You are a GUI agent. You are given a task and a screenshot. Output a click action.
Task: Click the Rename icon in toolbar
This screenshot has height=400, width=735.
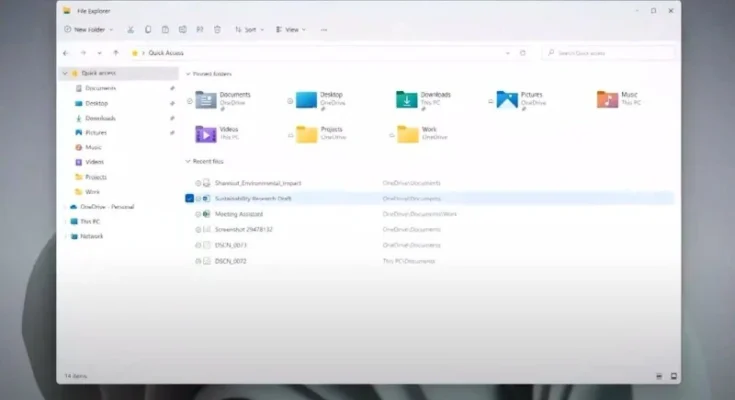182,30
